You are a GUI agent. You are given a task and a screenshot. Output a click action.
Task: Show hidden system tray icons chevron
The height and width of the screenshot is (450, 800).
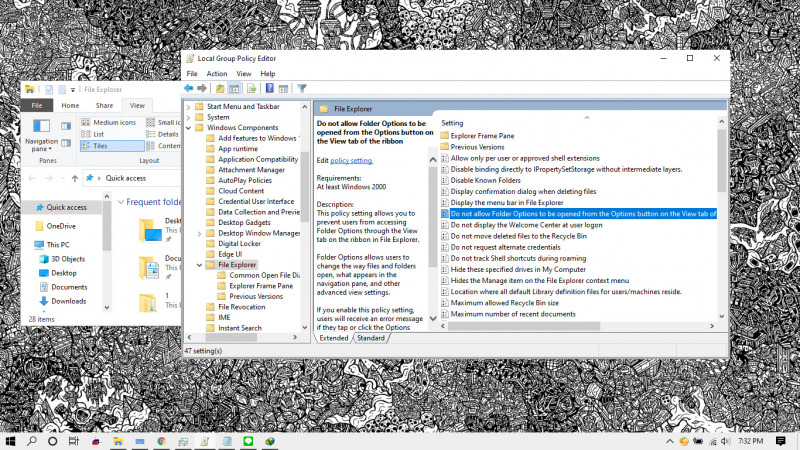tap(670, 441)
